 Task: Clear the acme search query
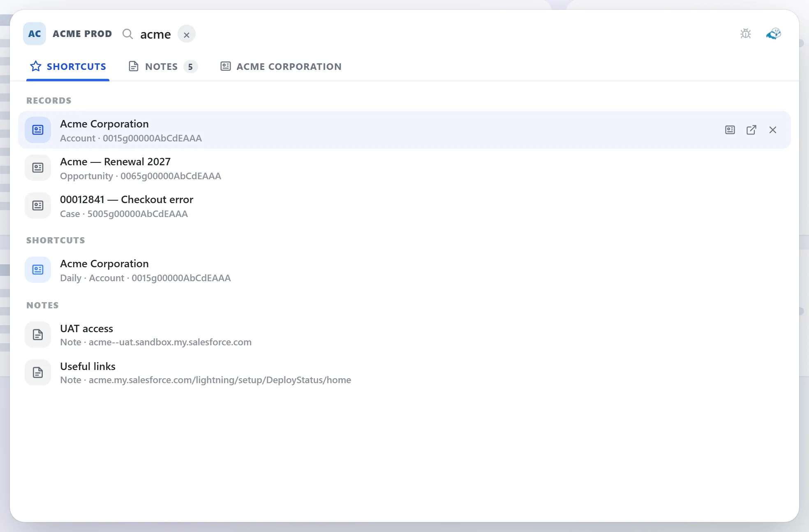point(187,35)
